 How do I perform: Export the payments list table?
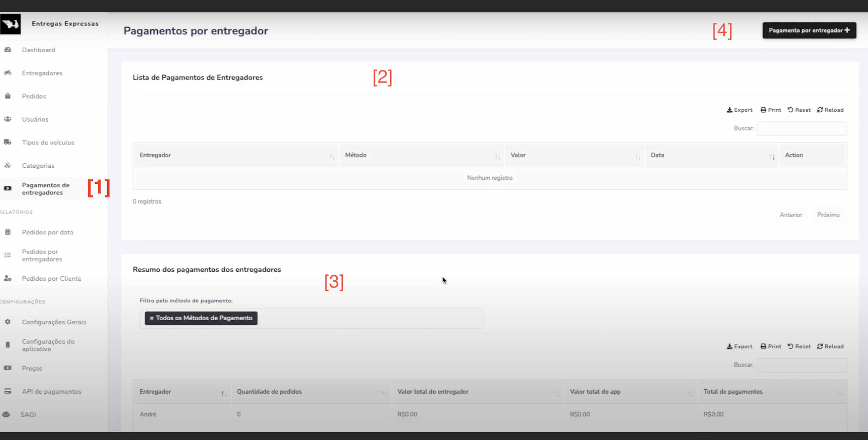pos(739,110)
